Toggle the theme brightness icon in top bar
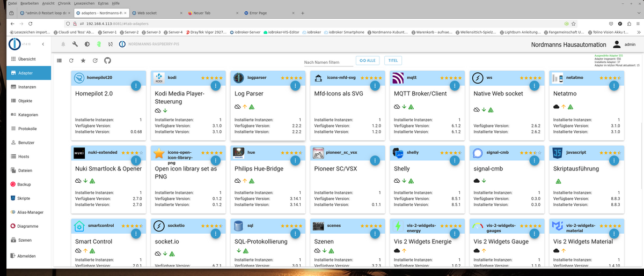This screenshot has height=276, width=644. [86, 44]
